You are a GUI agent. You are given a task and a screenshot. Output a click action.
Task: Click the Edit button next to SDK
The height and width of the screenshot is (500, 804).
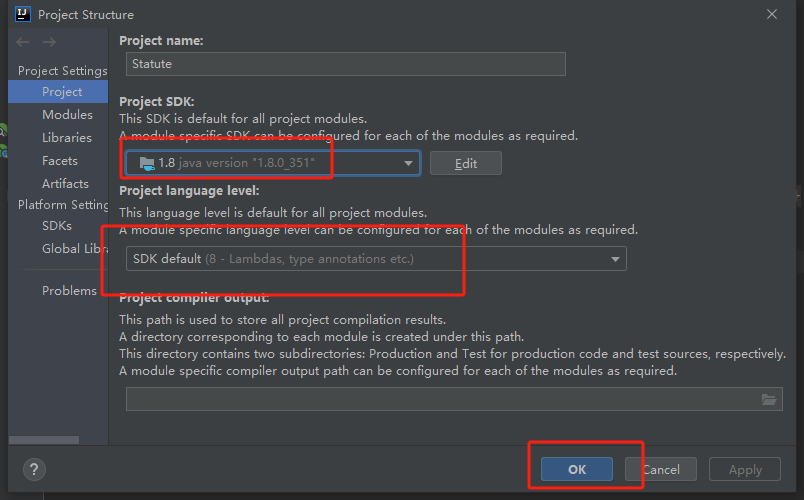click(x=465, y=163)
